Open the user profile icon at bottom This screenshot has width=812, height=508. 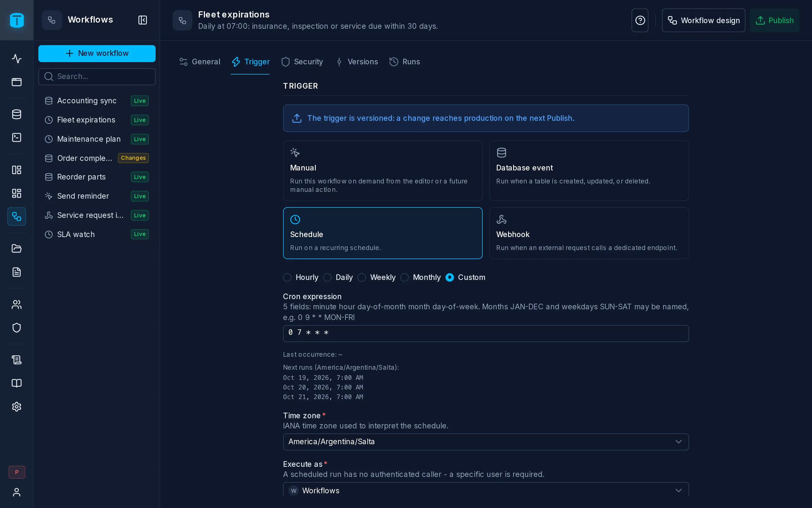(16, 492)
